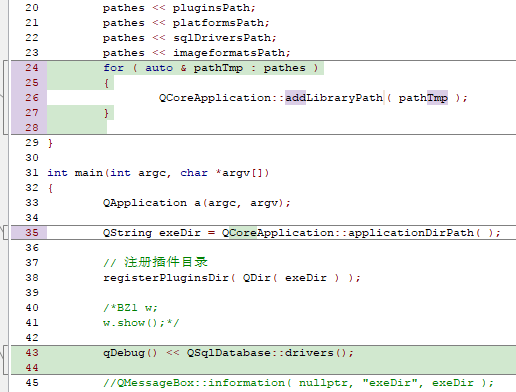
Task: Click the closing brace on line 29
Action: (x=50, y=143)
